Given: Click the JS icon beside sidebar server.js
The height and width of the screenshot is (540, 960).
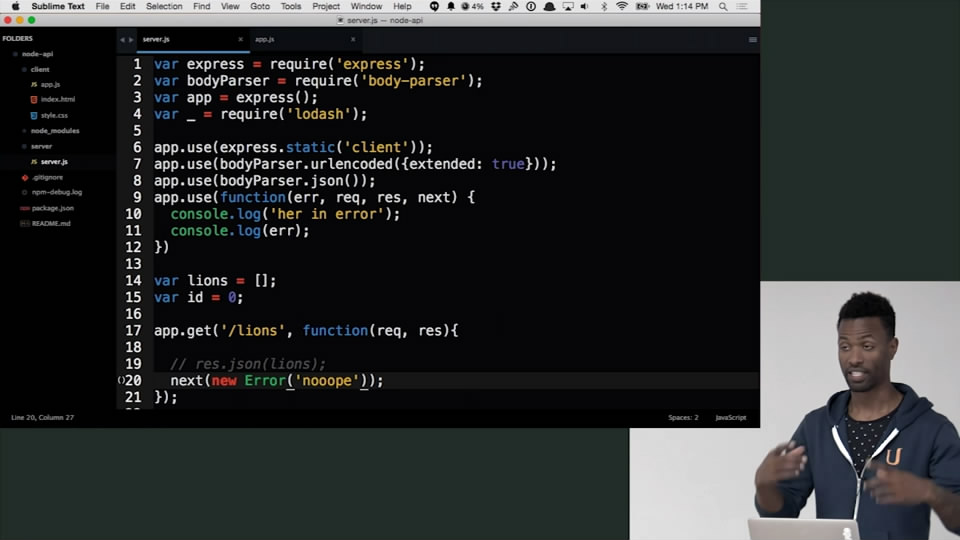Looking at the screenshot, I should pos(34,162).
